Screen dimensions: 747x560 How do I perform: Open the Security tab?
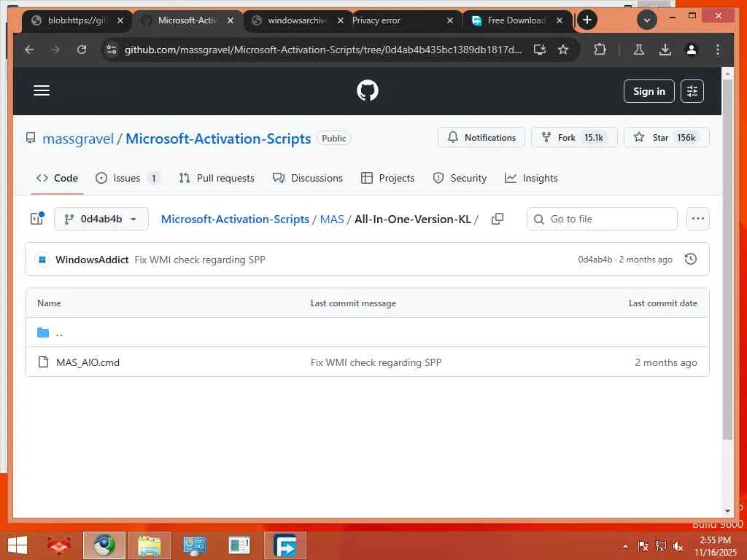point(460,178)
